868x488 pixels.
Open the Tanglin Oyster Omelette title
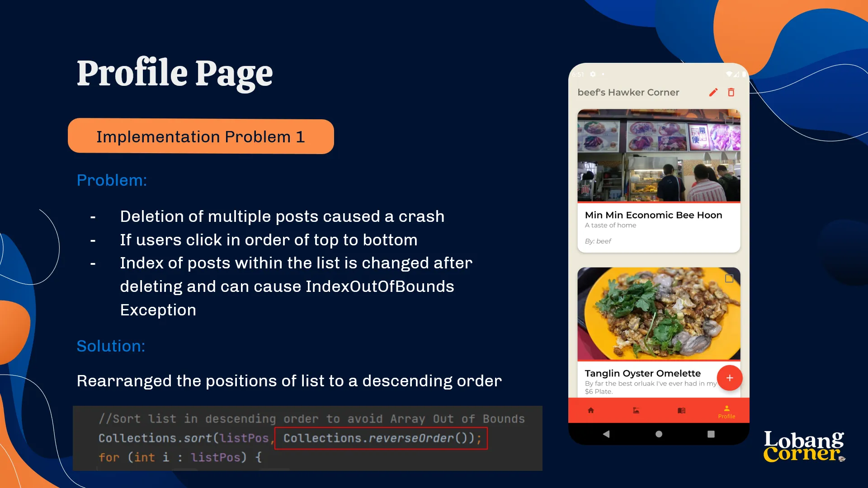642,373
